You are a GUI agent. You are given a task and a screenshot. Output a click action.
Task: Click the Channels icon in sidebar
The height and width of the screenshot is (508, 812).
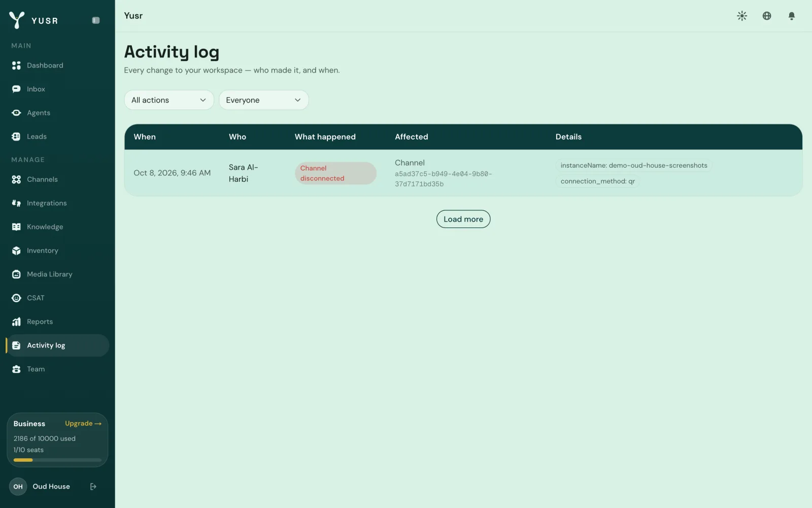pyautogui.click(x=16, y=179)
